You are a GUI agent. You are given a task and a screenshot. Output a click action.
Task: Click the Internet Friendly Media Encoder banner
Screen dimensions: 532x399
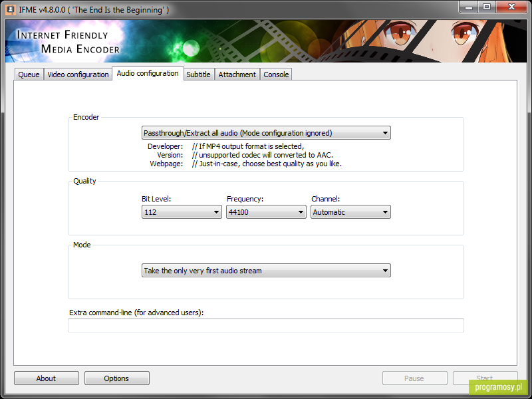pos(265,41)
